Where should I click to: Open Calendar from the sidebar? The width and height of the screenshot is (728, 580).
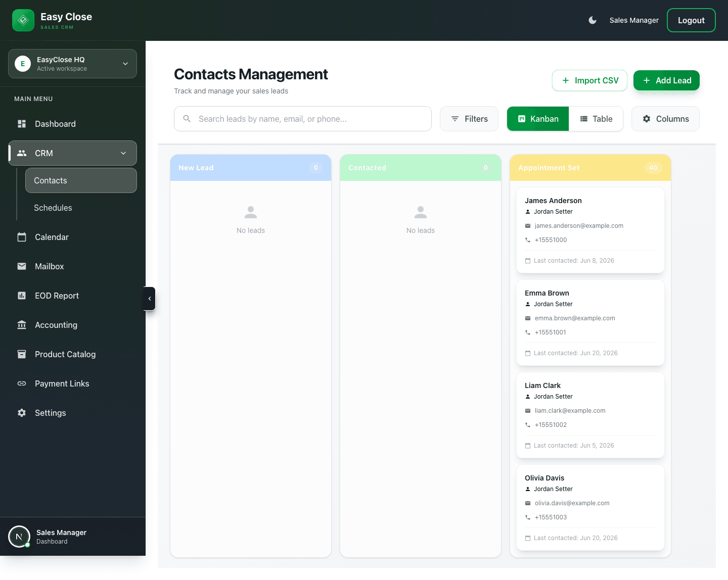72,237
